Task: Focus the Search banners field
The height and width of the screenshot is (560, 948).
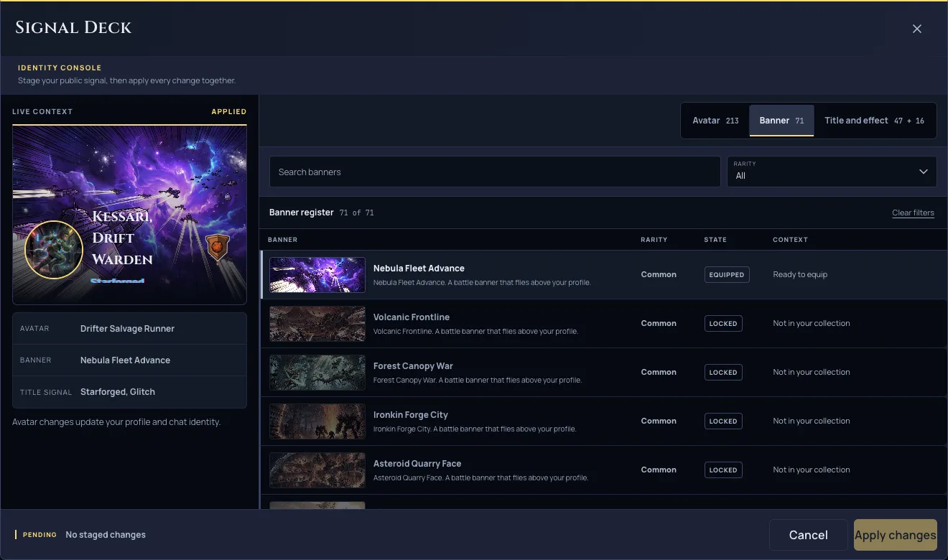Action: (495, 172)
